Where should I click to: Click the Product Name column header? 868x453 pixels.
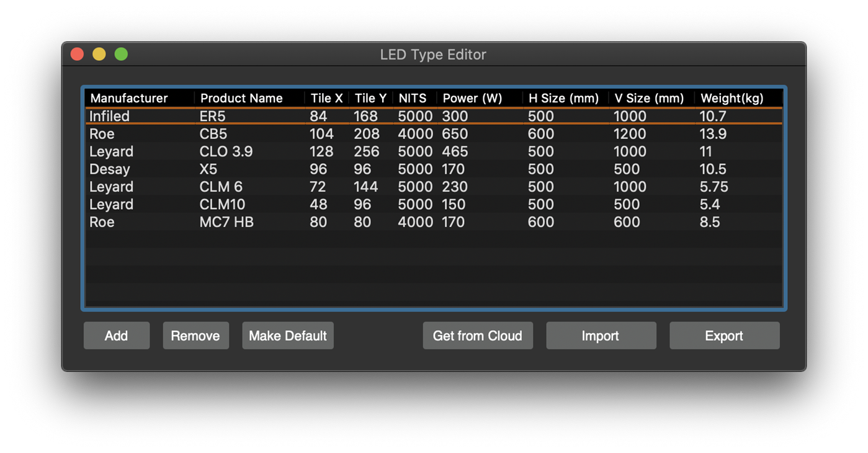(241, 98)
